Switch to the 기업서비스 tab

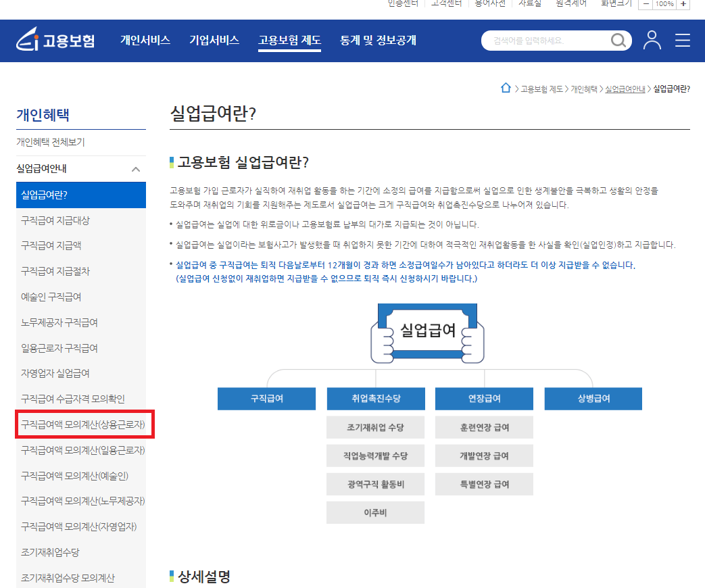click(x=214, y=40)
